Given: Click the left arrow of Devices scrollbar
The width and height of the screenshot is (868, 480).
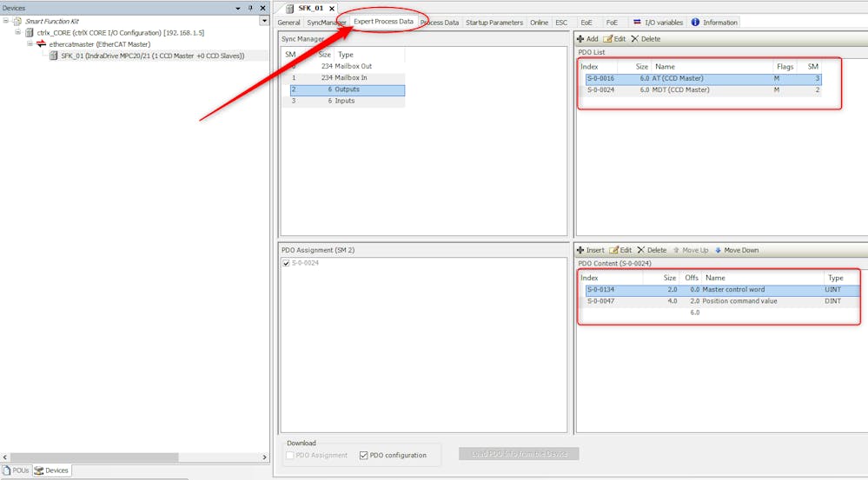Looking at the screenshot, I should [5, 457].
